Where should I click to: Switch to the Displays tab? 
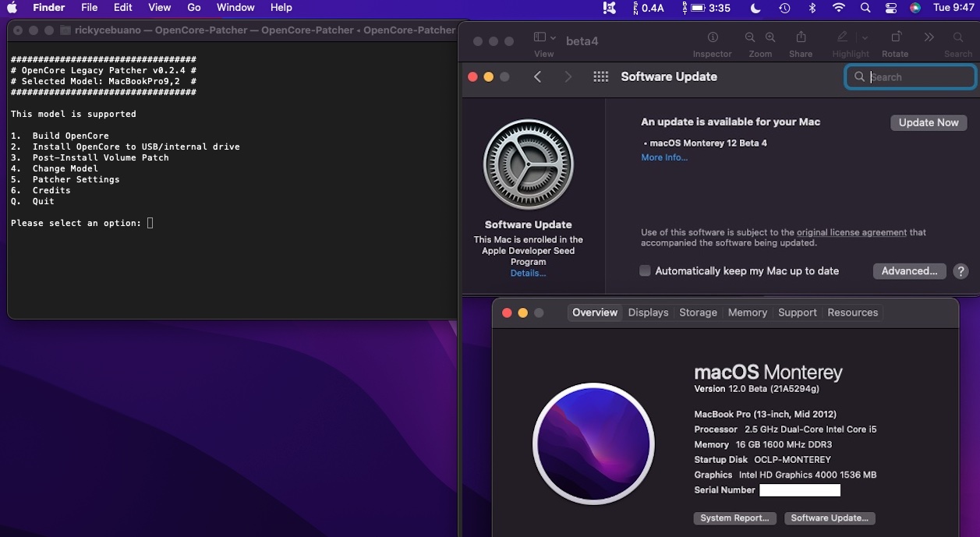pyautogui.click(x=649, y=313)
